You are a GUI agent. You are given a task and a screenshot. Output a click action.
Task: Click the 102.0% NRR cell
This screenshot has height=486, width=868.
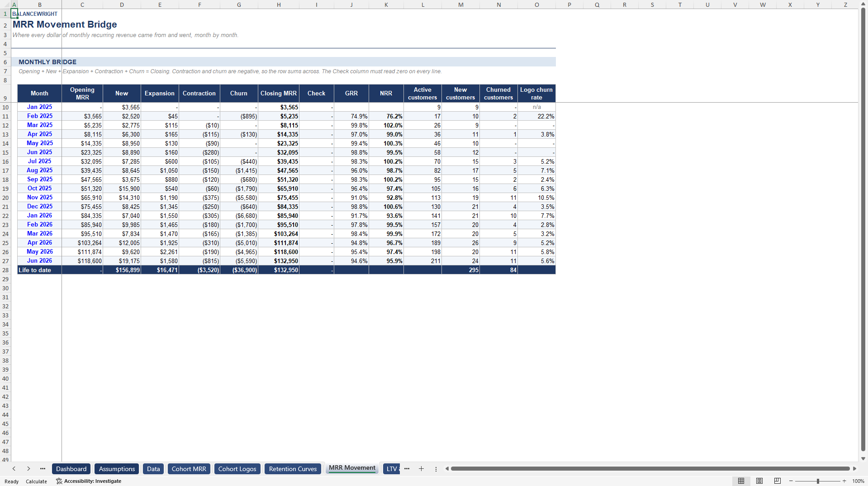[386, 125]
